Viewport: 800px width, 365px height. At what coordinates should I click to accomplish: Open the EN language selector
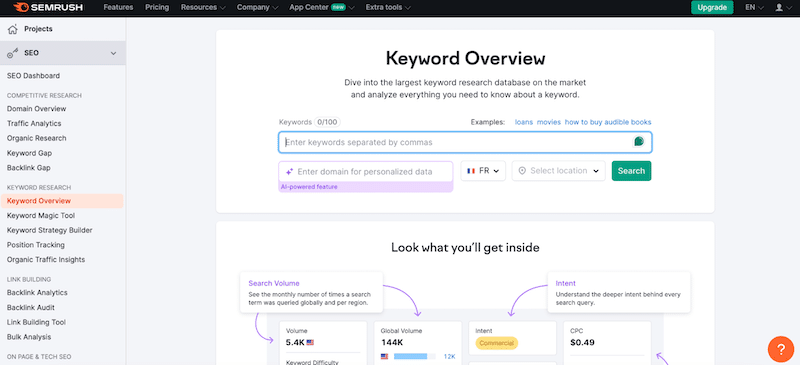click(755, 8)
